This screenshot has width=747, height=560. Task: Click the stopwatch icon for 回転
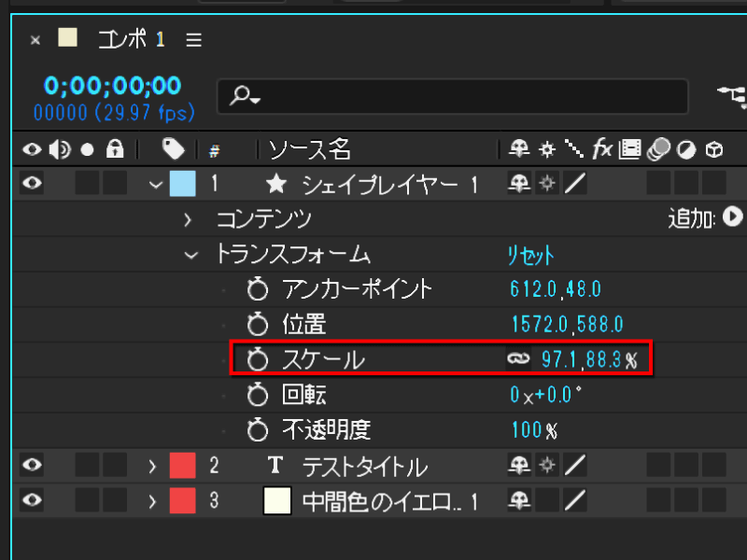[x=258, y=395]
